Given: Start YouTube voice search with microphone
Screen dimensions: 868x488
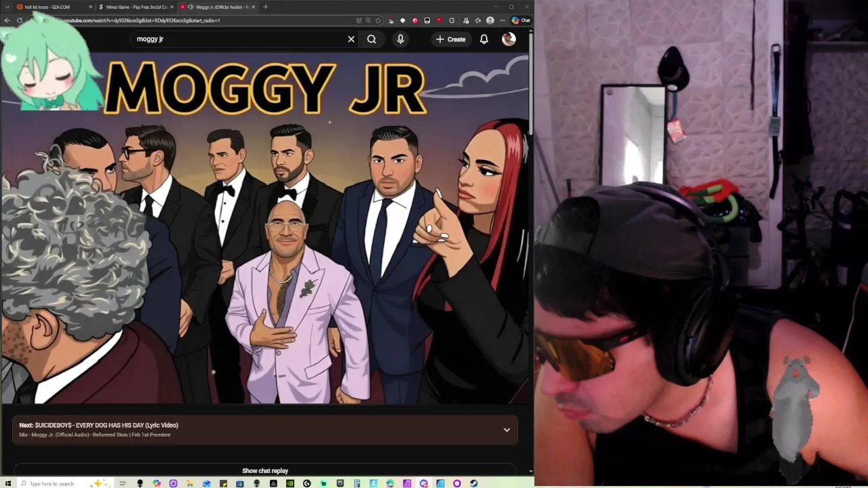Looking at the screenshot, I should click(400, 39).
